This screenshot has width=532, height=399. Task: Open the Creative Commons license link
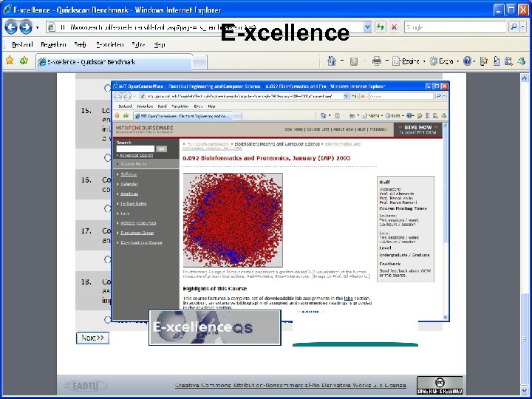[x=290, y=385]
